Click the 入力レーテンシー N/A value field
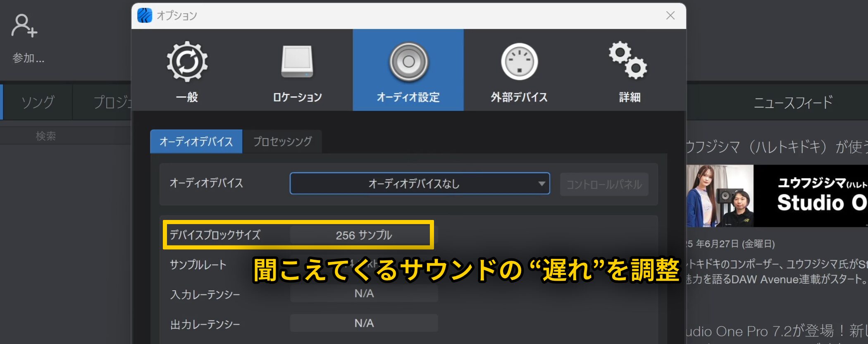Viewport: 868px width, 344px height. click(x=364, y=294)
